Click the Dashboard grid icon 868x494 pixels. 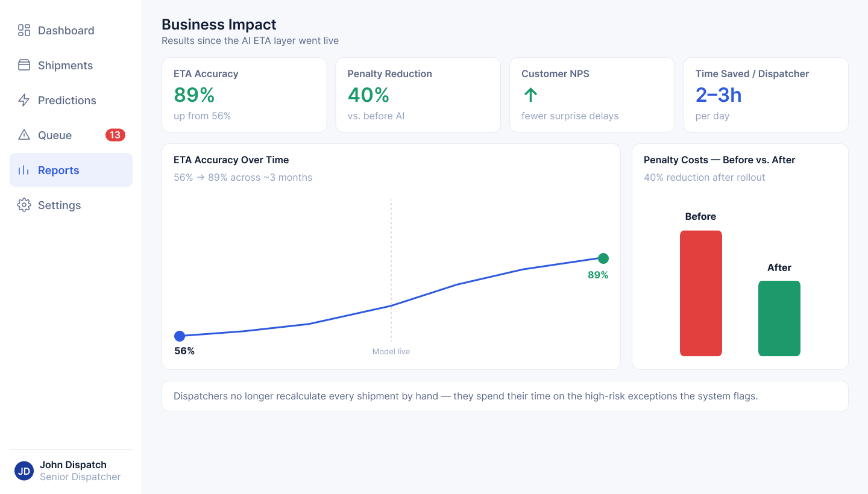pyautogui.click(x=24, y=30)
